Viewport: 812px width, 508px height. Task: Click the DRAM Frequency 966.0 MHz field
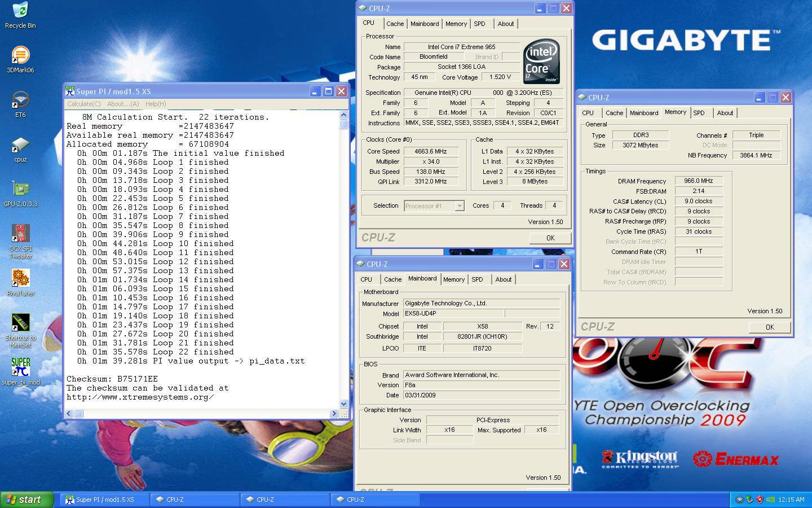pos(699,181)
